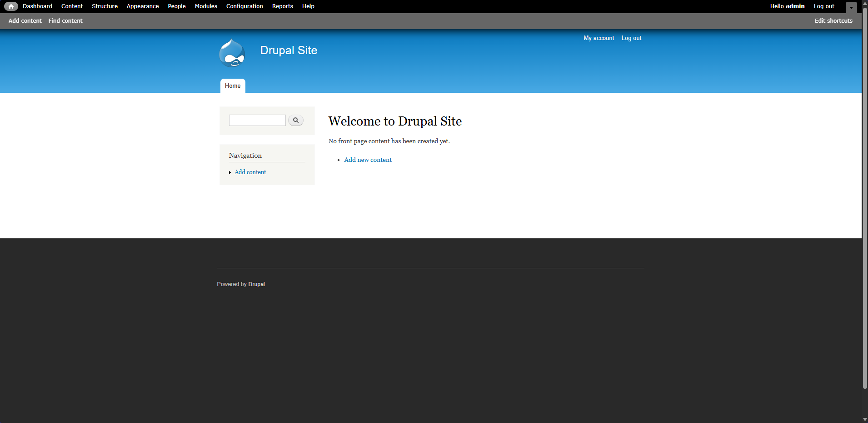868x423 pixels.
Task: Click Add content shortcut in gray bar
Action: click(25, 21)
